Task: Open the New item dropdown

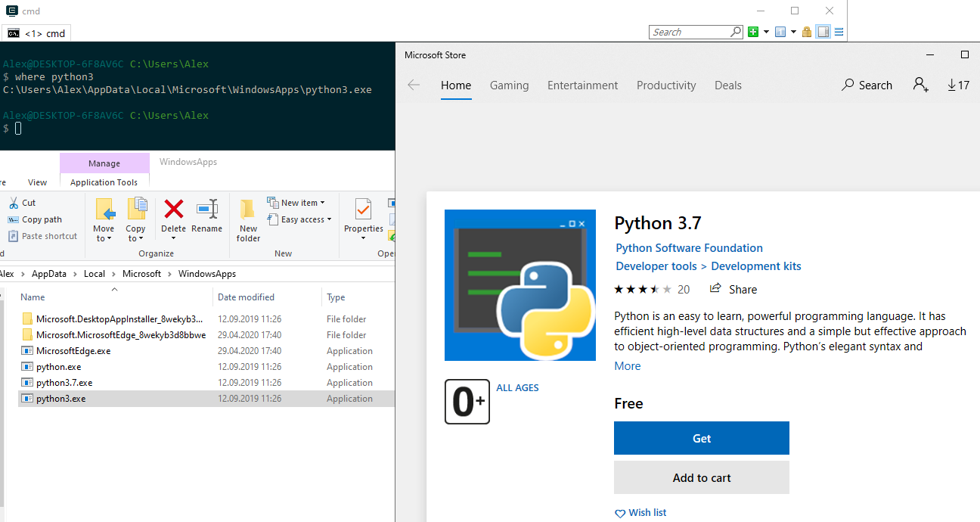Action: point(296,203)
